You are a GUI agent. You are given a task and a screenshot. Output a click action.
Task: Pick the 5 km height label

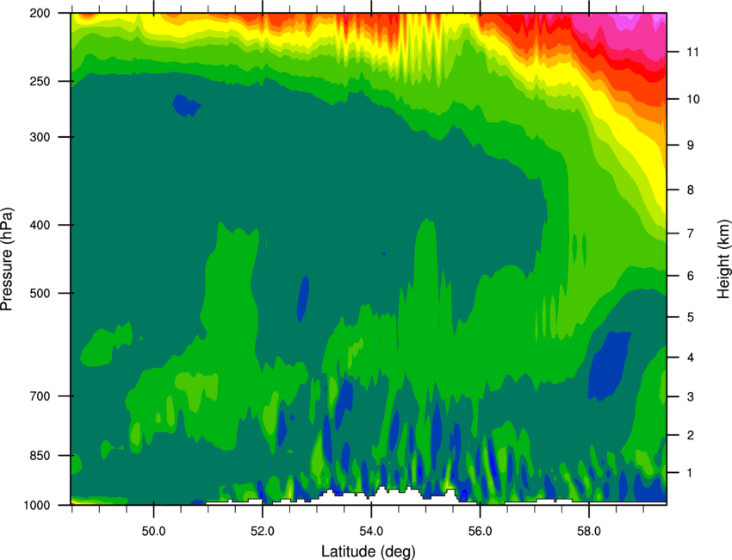pyautogui.click(x=690, y=317)
